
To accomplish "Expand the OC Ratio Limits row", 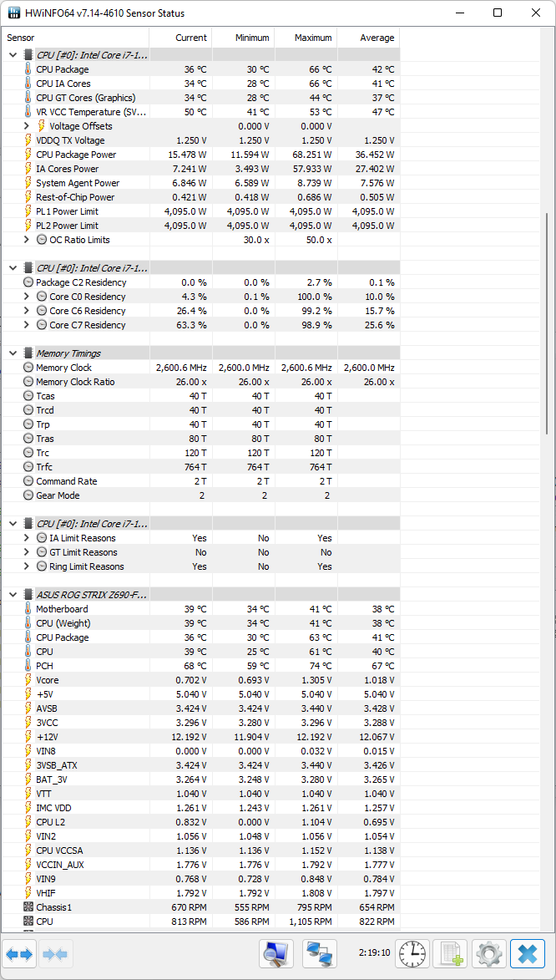I will tap(26, 240).
